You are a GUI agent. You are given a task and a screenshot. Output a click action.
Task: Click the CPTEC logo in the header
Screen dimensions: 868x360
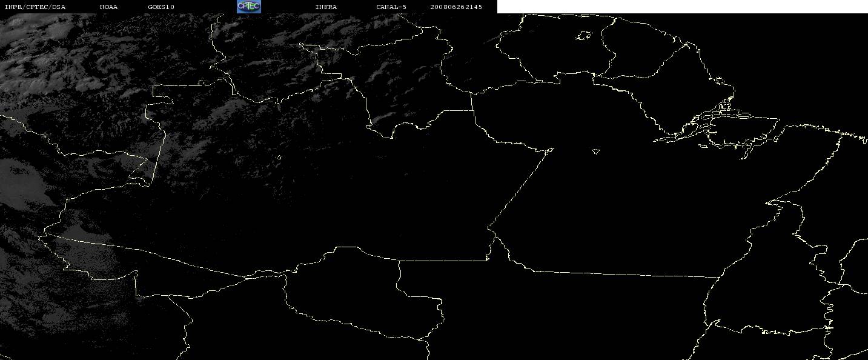click(248, 6)
